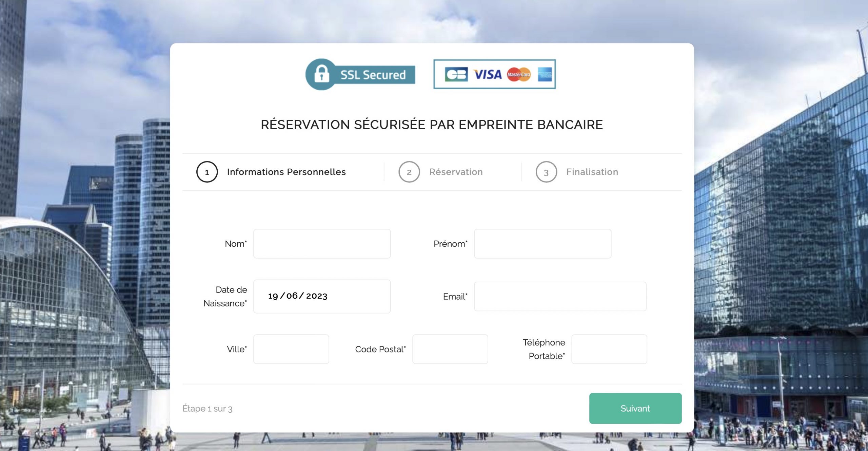Click the Email* label
Viewport: 868px width, 451px height.
(455, 296)
